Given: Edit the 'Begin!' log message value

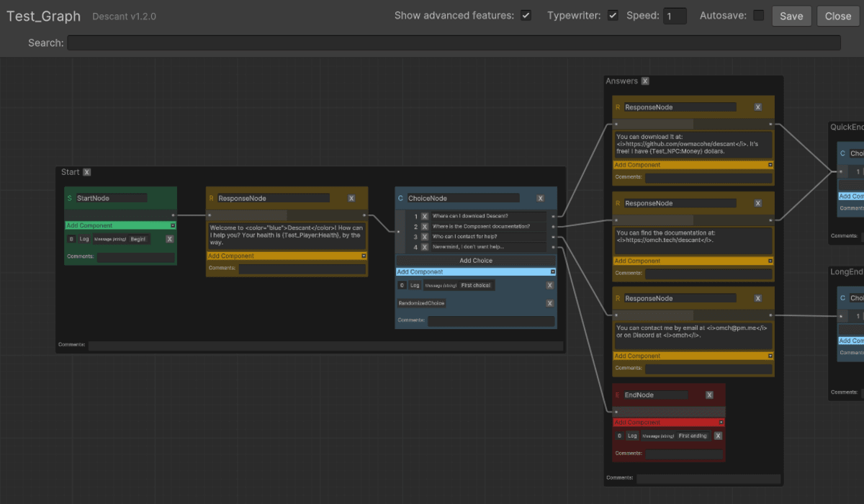Looking at the screenshot, I should coord(138,239).
